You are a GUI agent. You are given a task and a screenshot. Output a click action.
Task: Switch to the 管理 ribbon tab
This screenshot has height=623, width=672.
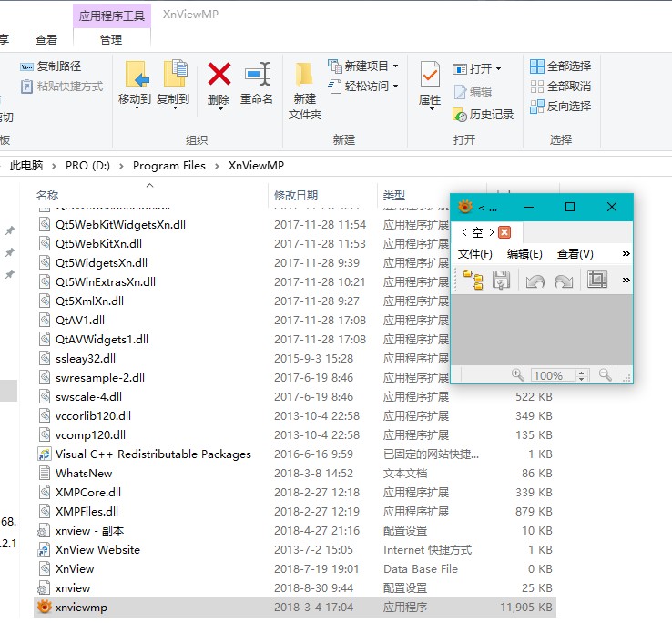111,40
